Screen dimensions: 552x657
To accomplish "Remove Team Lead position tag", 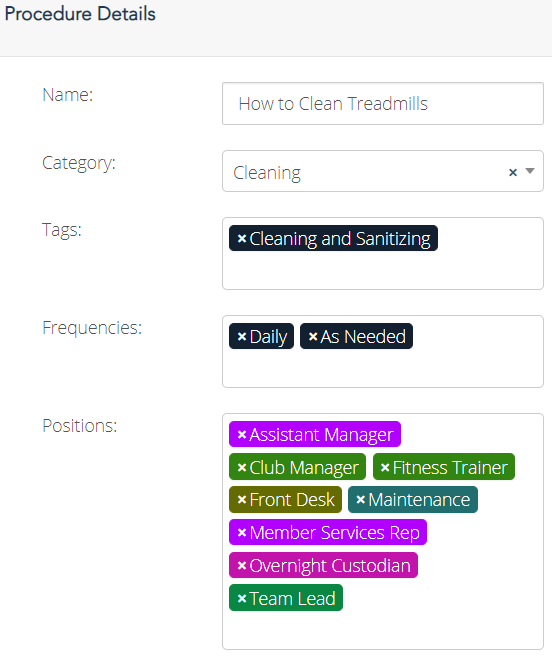I will click(241, 598).
